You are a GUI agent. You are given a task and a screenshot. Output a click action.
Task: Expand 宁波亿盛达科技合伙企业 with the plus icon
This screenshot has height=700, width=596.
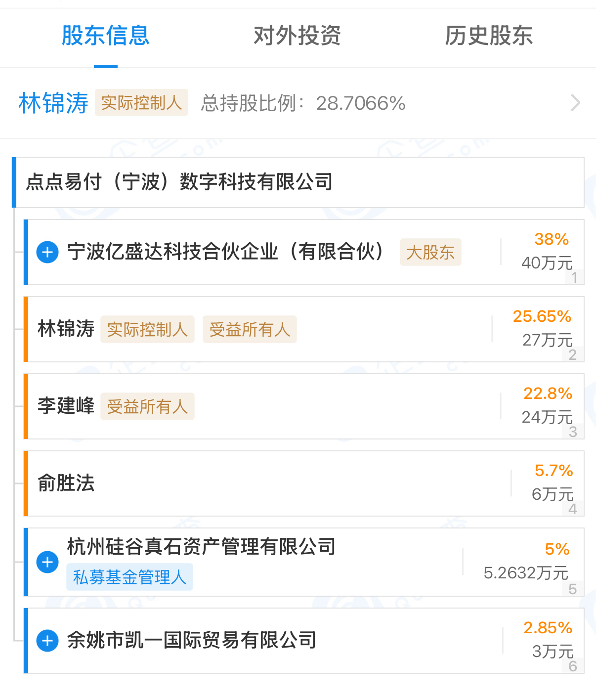(x=47, y=252)
